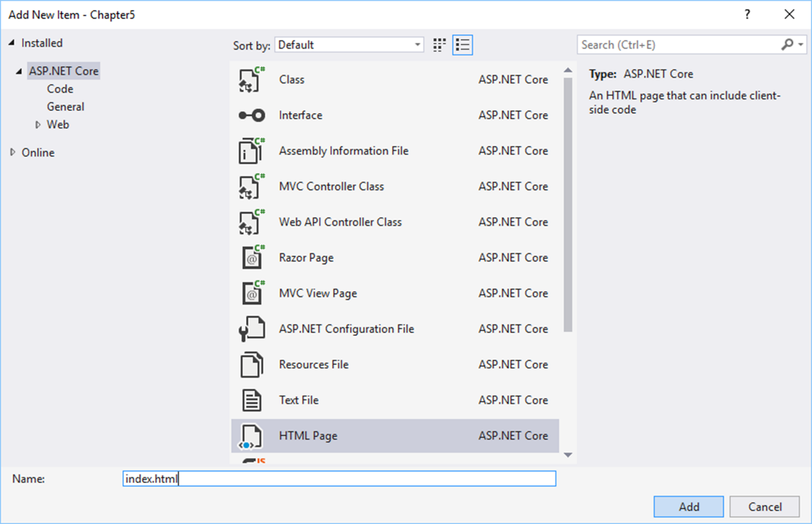Select the Interface template icon
812x524 pixels.
tap(252, 115)
